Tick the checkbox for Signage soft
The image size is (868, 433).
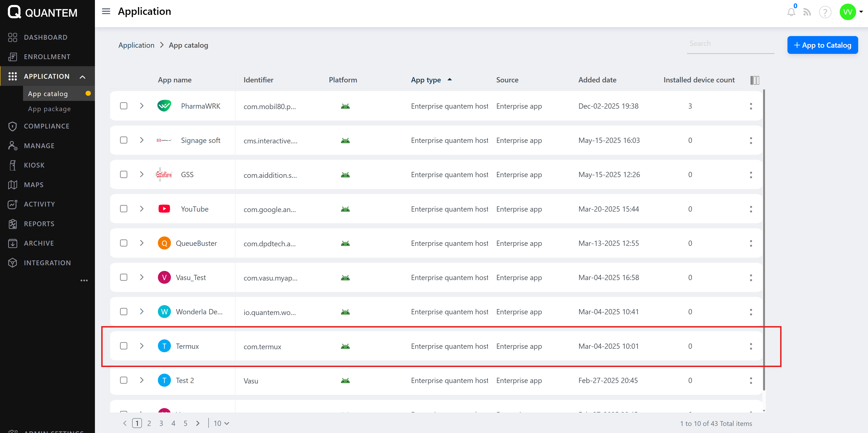pos(124,140)
